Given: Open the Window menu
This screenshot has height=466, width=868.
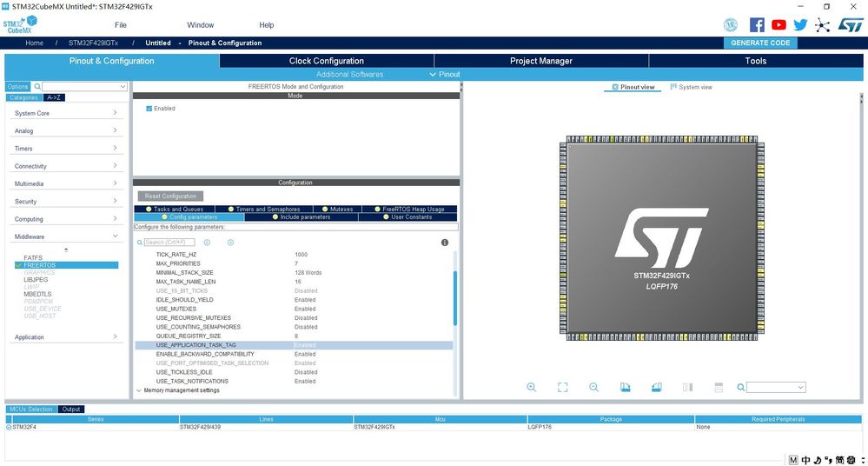Looking at the screenshot, I should click(201, 25).
